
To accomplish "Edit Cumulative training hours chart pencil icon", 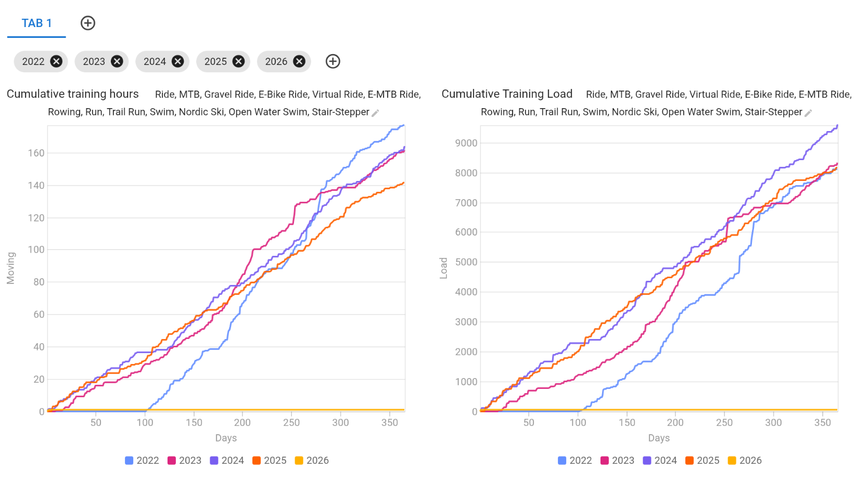I will (x=375, y=113).
